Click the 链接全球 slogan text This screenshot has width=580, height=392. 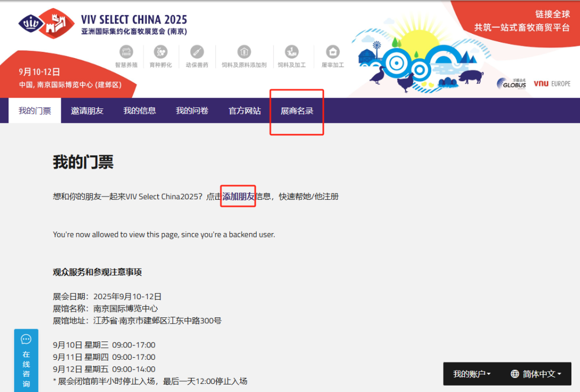coord(553,14)
